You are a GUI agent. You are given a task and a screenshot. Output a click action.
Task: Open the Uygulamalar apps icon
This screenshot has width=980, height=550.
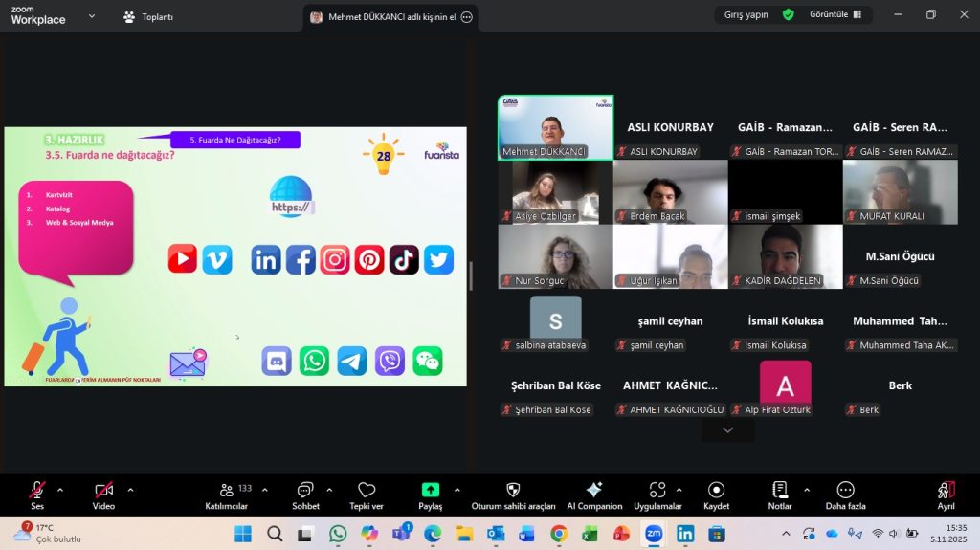[657, 491]
